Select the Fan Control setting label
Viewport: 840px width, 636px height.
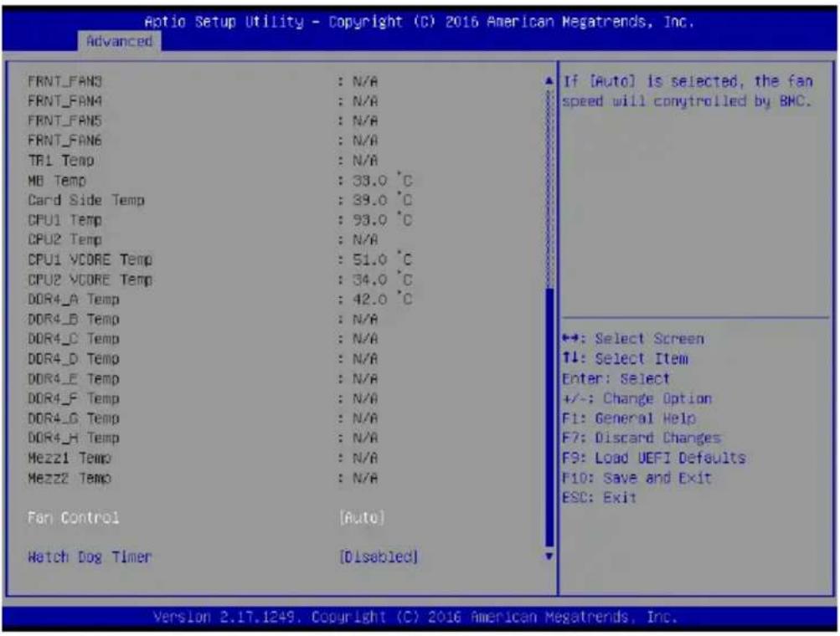(x=74, y=518)
